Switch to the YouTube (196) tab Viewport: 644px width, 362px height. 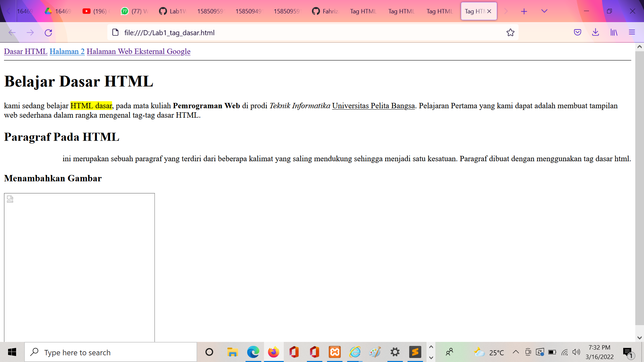tap(96, 11)
